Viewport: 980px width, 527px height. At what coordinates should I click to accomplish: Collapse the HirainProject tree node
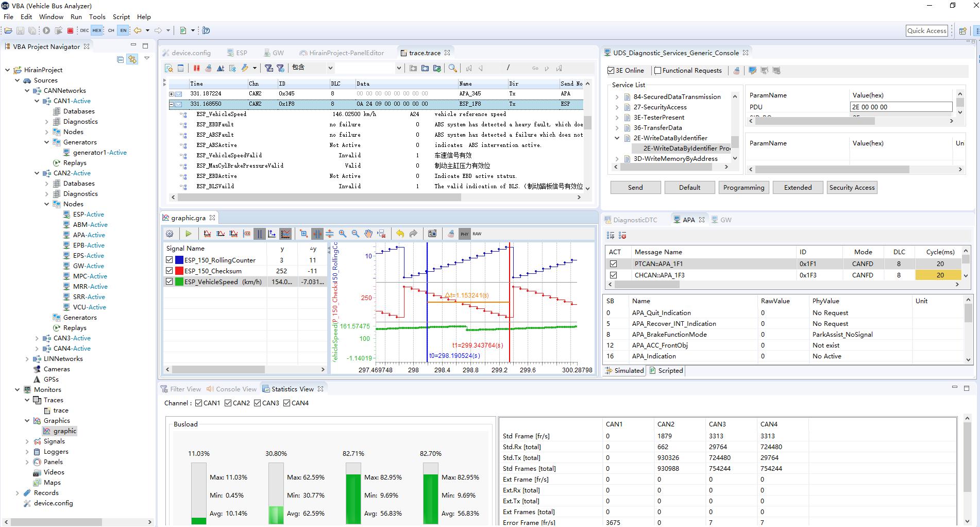point(7,70)
